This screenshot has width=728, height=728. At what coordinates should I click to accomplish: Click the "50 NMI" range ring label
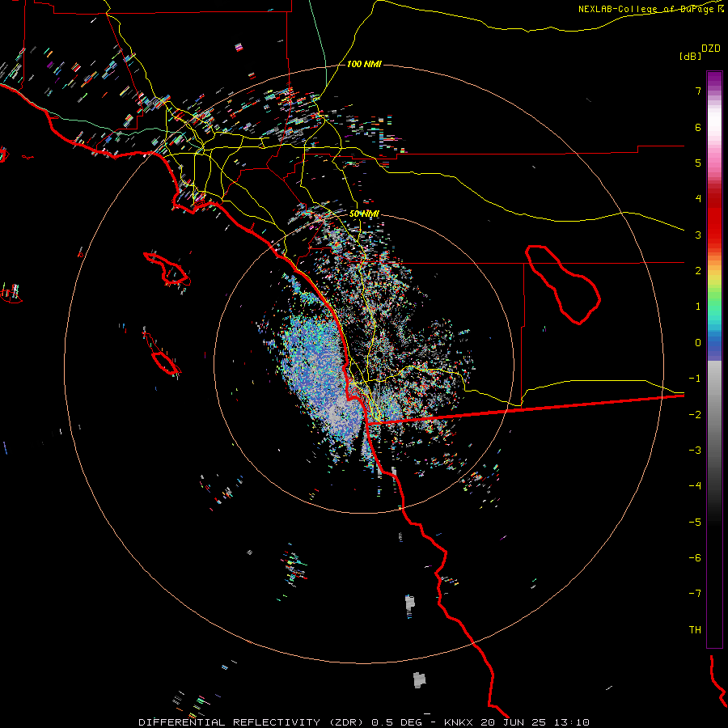[364, 214]
